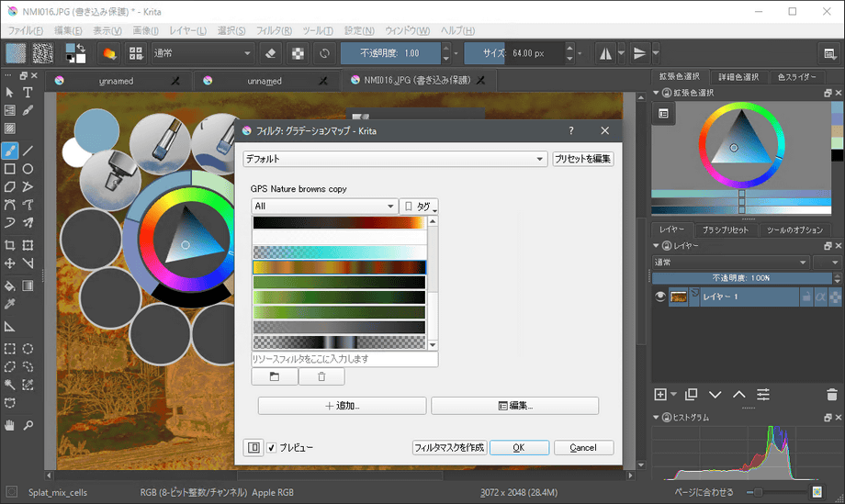Adjust the 不透明度 1.00 slider in toolbar
This screenshot has width=845, height=504.
coord(390,53)
